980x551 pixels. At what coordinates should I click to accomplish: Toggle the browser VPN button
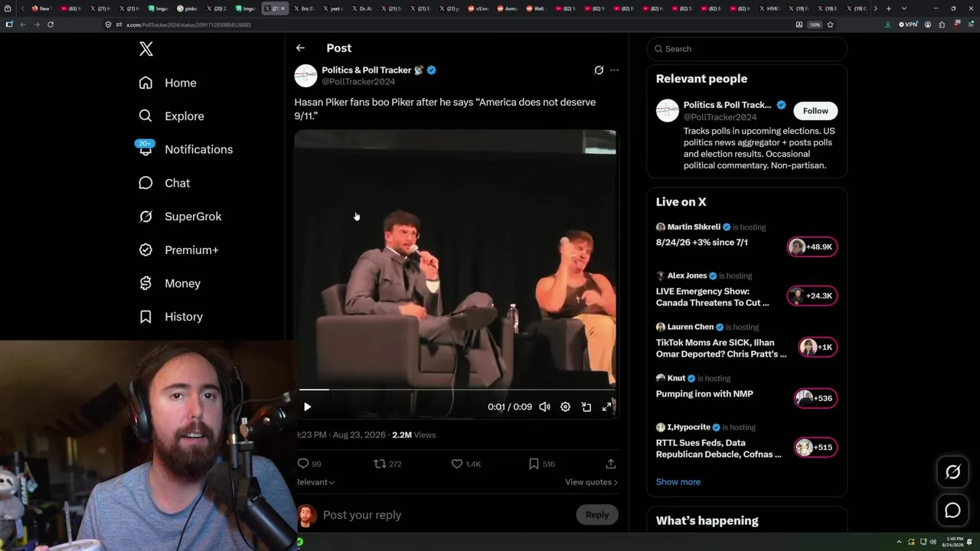(x=909, y=24)
